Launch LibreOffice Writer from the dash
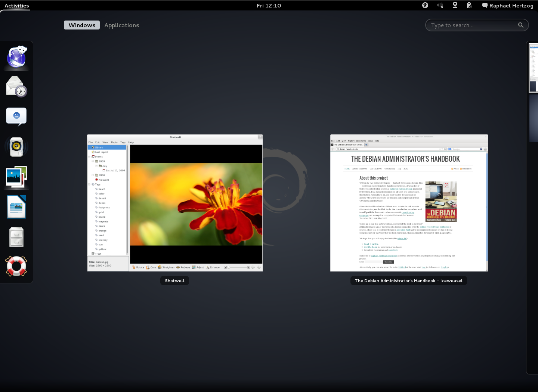 coord(16,206)
